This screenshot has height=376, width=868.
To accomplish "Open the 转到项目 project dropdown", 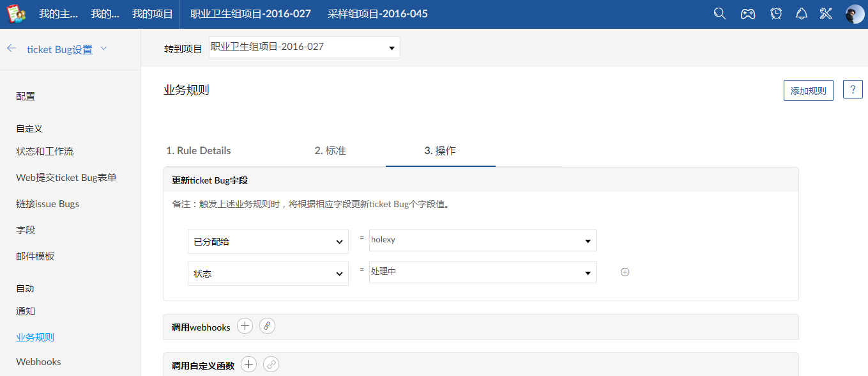I will (304, 48).
